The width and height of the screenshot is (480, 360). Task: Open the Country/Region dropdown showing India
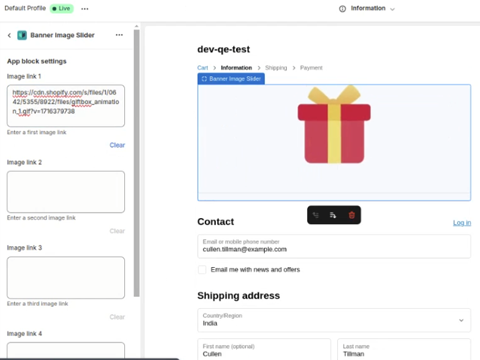click(334, 320)
